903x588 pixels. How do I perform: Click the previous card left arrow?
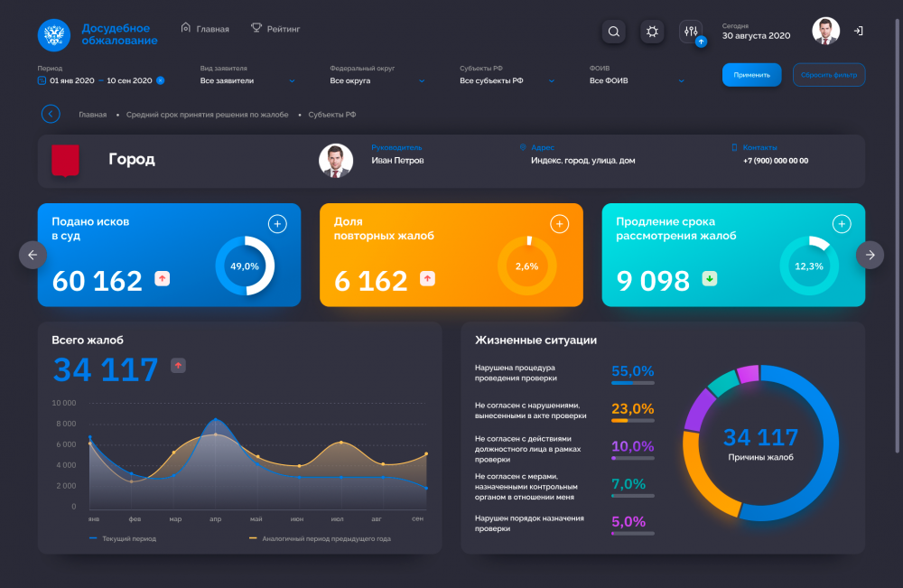tap(33, 255)
